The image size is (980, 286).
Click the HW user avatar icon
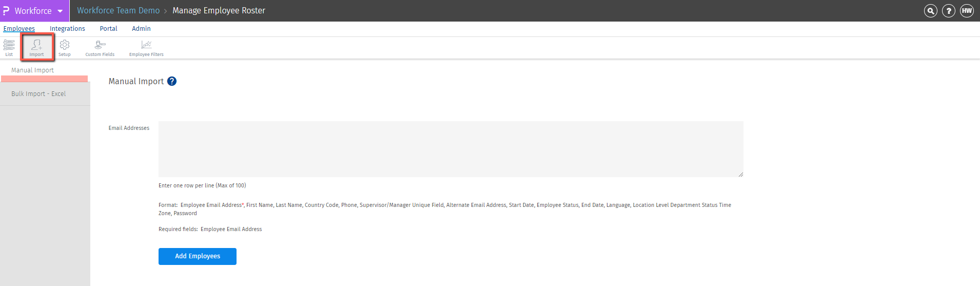pyautogui.click(x=967, y=11)
